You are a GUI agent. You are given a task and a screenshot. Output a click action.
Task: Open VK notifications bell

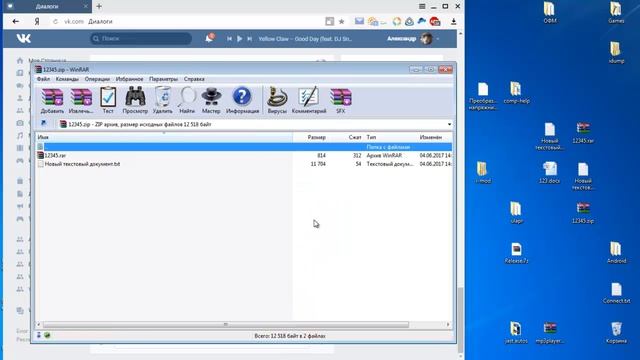click(209, 38)
